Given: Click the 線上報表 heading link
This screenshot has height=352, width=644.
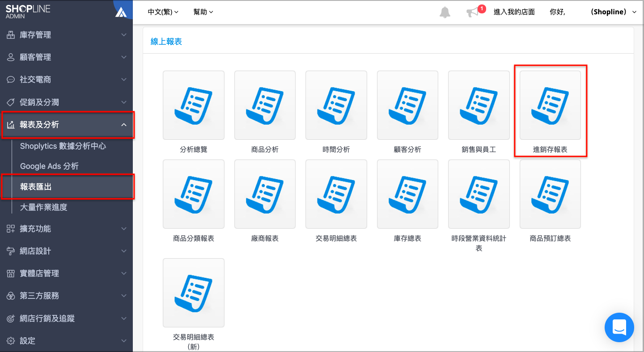Looking at the screenshot, I should [166, 42].
